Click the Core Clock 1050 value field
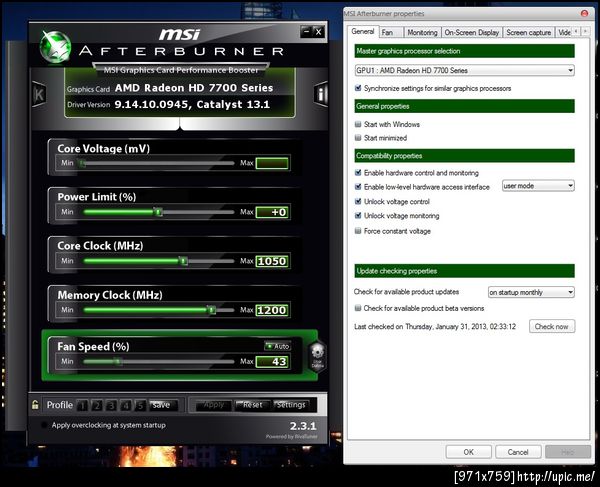Viewport: 600px width, 487px height. click(x=272, y=261)
